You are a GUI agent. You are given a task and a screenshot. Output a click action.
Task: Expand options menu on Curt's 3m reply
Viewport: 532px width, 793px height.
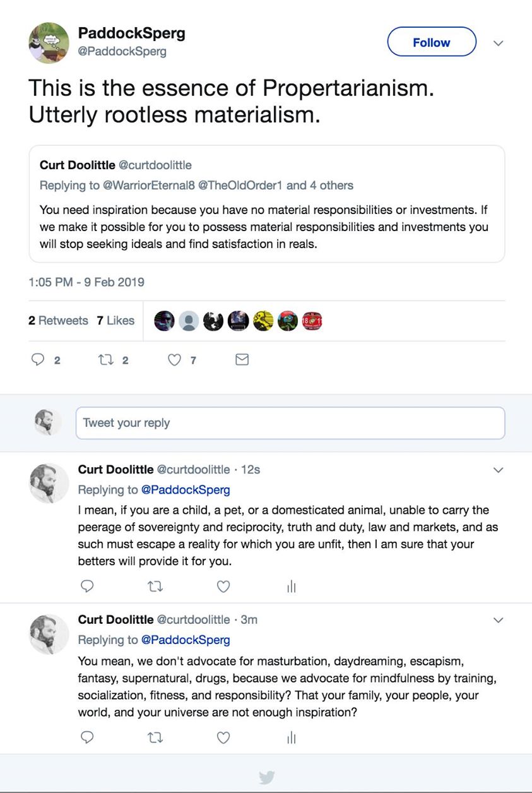point(498,621)
